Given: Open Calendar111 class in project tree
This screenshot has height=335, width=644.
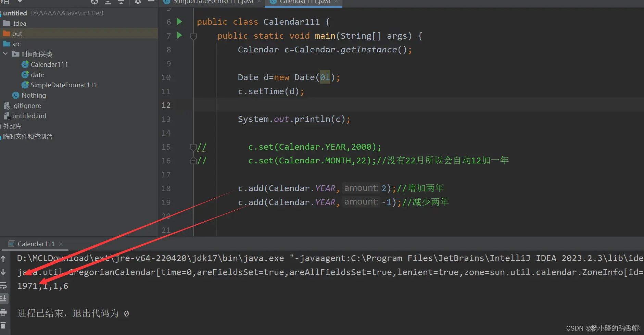Looking at the screenshot, I should (45, 64).
